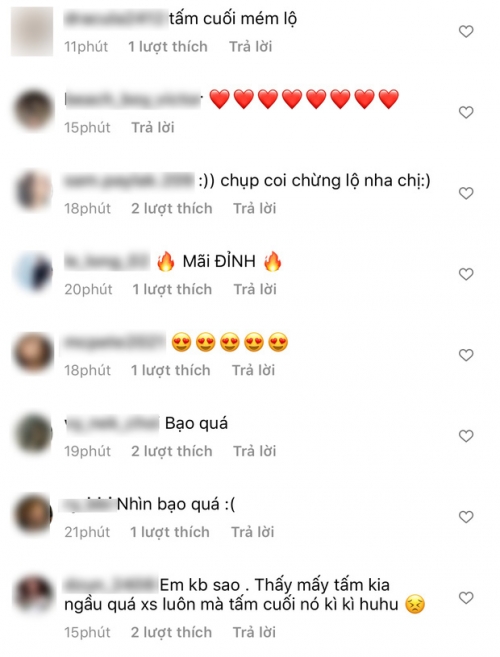500x657 pixels.
Task: Reply to the 'Em kb sao' comment
Action: (254, 632)
